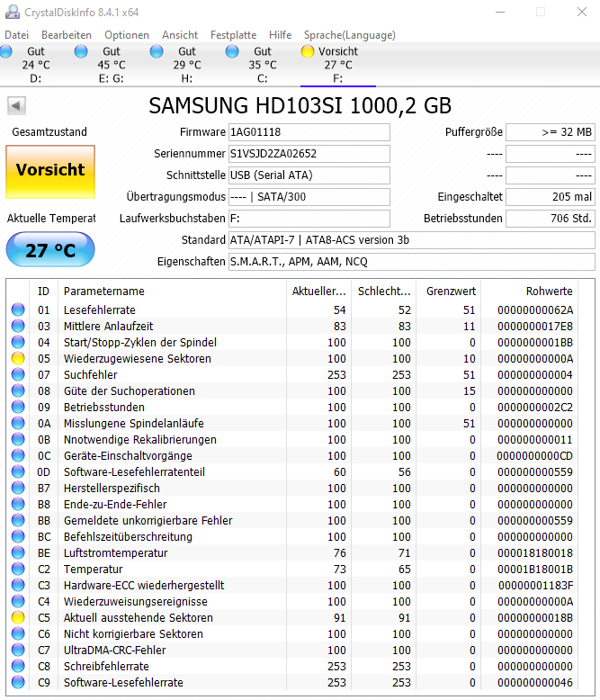Screen dimensions: 600x700
Task: Open the Optionen menu
Action: [x=127, y=35]
